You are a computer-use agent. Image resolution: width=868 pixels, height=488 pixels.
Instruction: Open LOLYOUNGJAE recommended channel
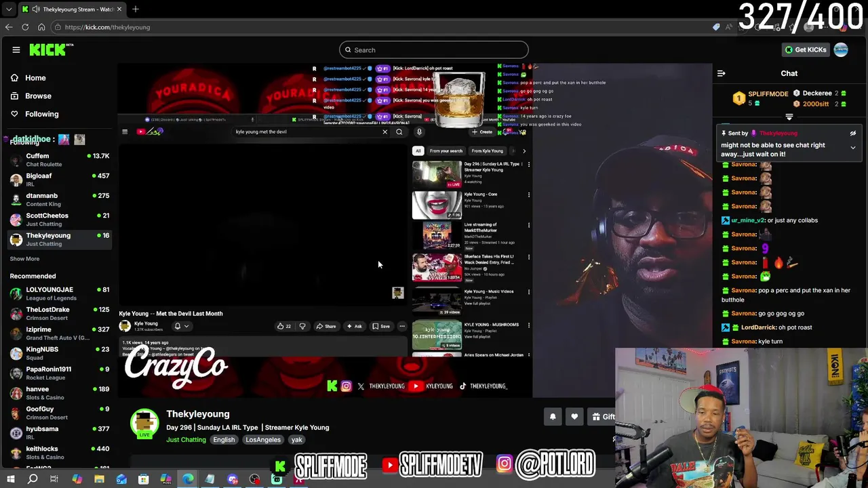(x=59, y=293)
